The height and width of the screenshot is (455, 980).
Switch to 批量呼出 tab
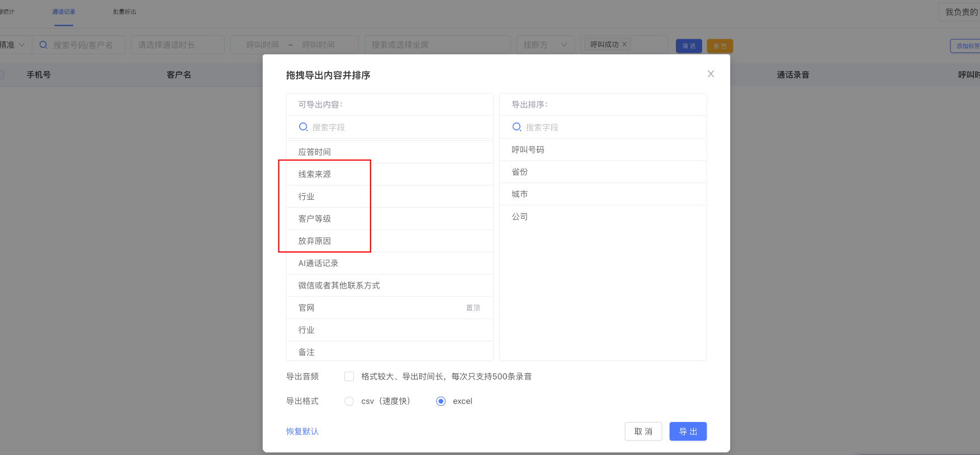pos(125,12)
